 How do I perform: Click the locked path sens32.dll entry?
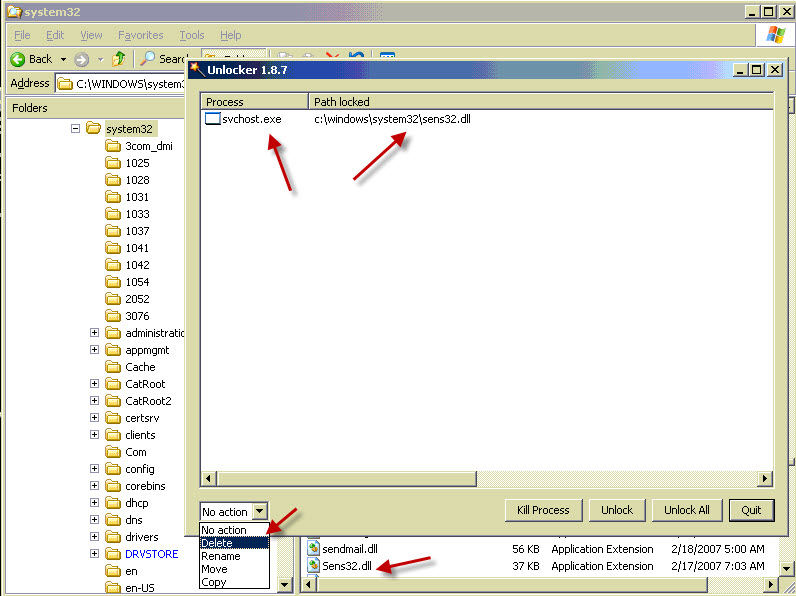[x=392, y=119]
